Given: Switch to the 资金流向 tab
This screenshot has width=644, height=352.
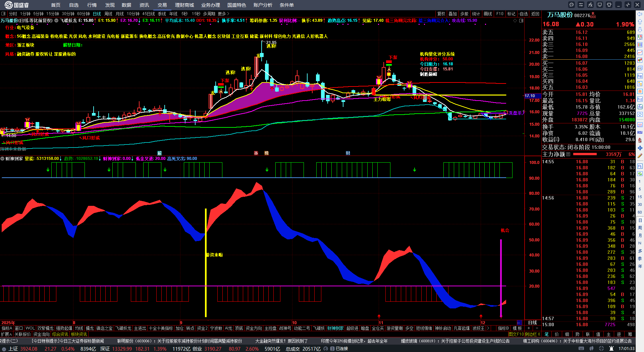Looking at the screenshot, I should (41, 334).
